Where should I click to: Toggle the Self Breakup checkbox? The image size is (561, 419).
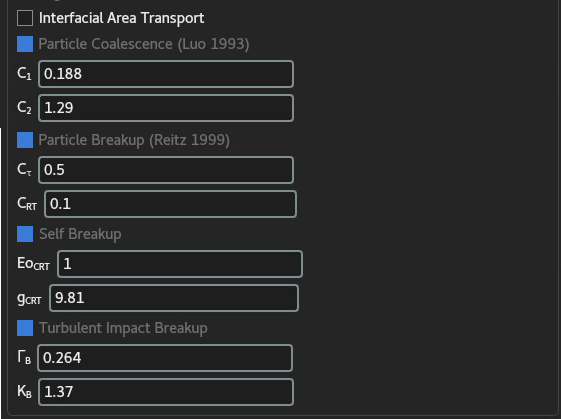click(25, 234)
